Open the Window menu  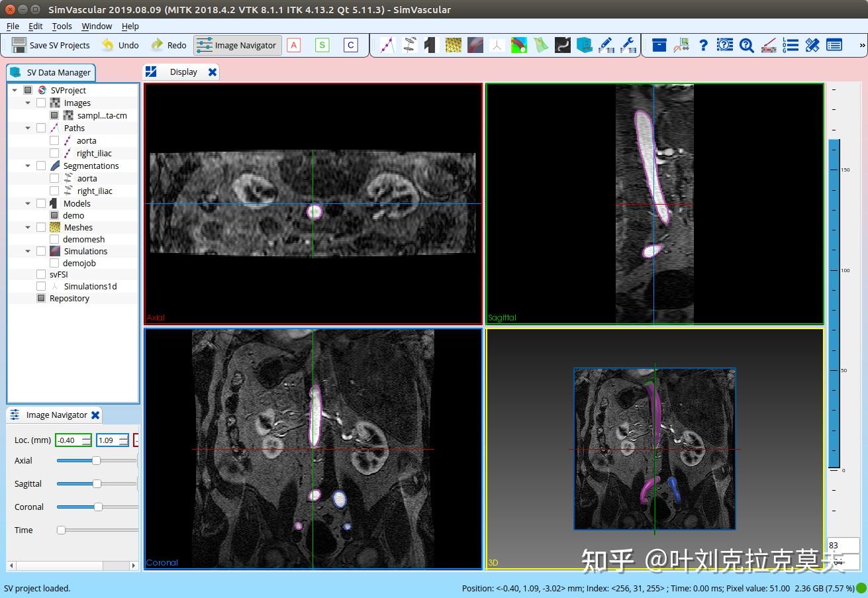point(97,26)
